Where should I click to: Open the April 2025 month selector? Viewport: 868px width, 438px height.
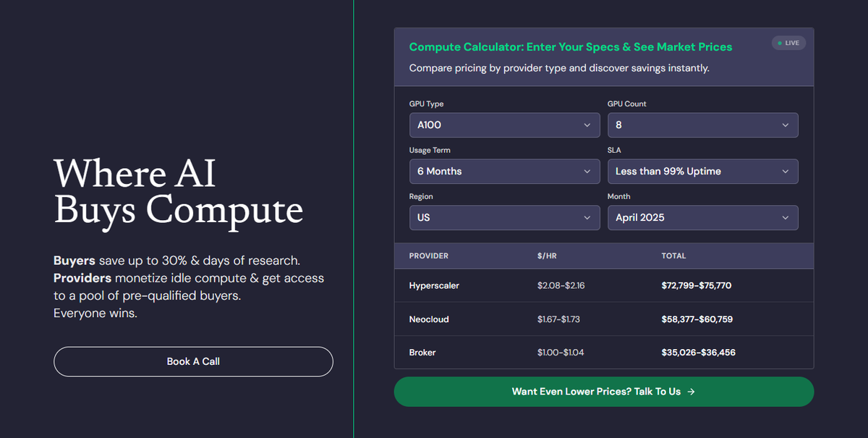(x=702, y=218)
